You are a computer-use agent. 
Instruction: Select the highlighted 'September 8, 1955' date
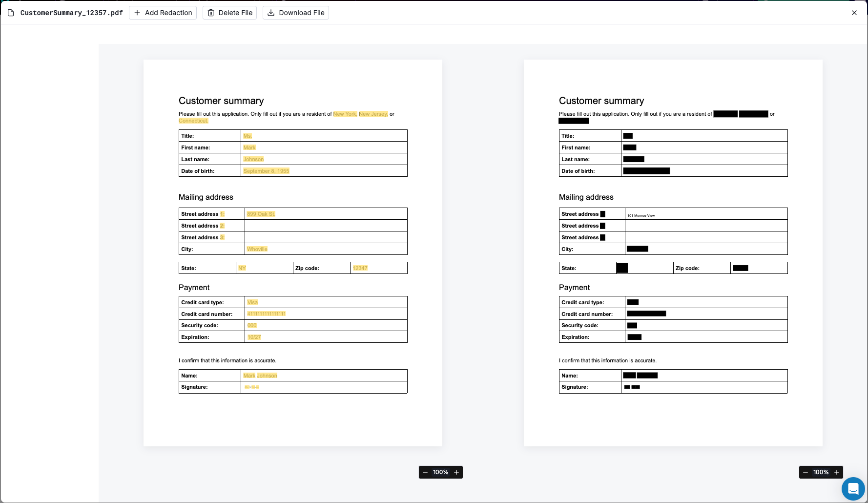[x=266, y=171]
